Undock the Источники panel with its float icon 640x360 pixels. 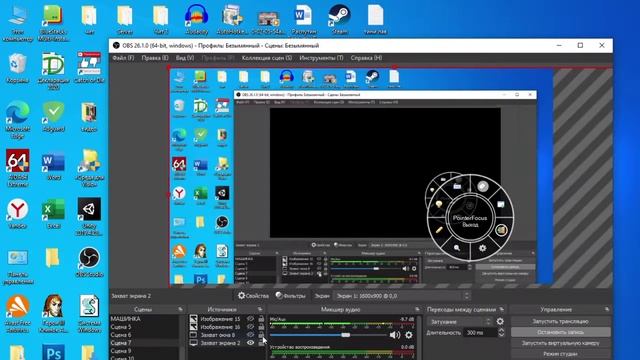[x=260, y=309]
